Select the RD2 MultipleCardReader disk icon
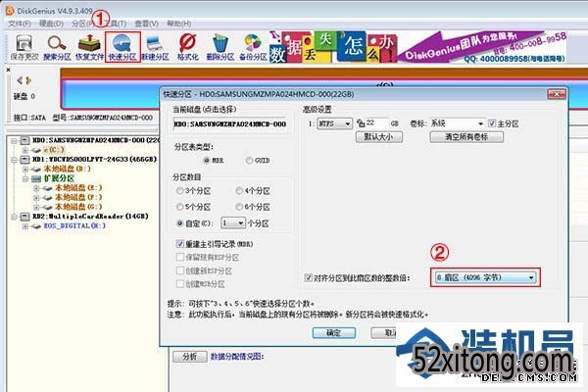The height and width of the screenshot is (392, 588). (x=24, y=217)
